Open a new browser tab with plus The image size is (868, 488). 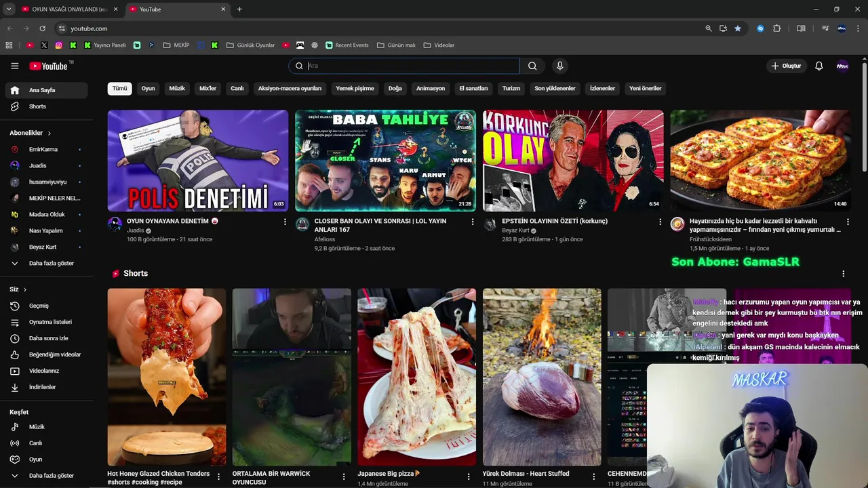click(239, 9)
